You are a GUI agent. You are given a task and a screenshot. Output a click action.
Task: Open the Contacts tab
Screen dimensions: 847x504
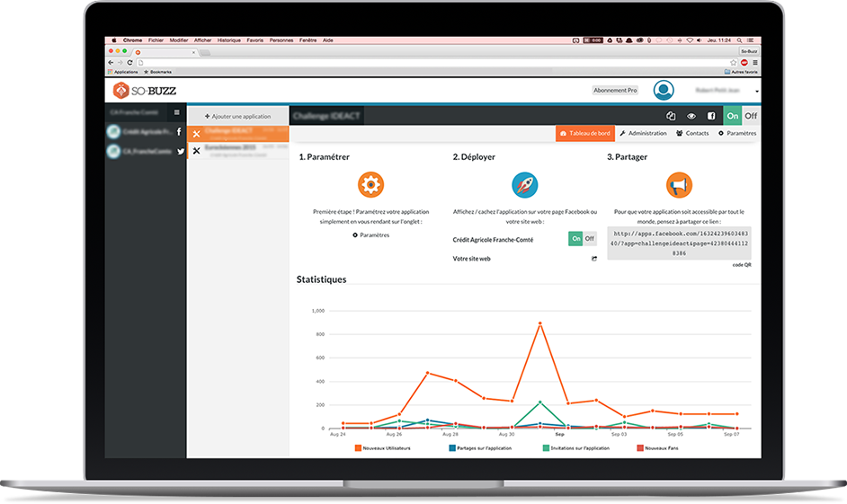click(x=692, y=133)
